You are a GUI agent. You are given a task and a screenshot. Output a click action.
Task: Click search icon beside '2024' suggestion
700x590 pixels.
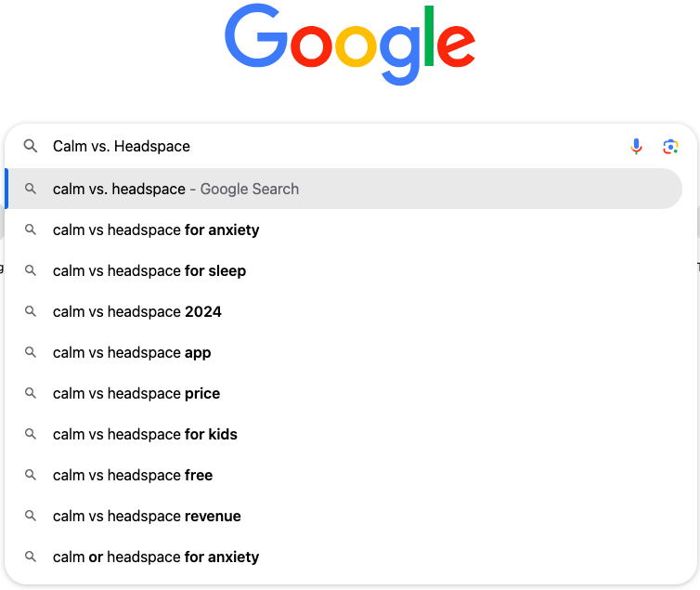[31, 311]
